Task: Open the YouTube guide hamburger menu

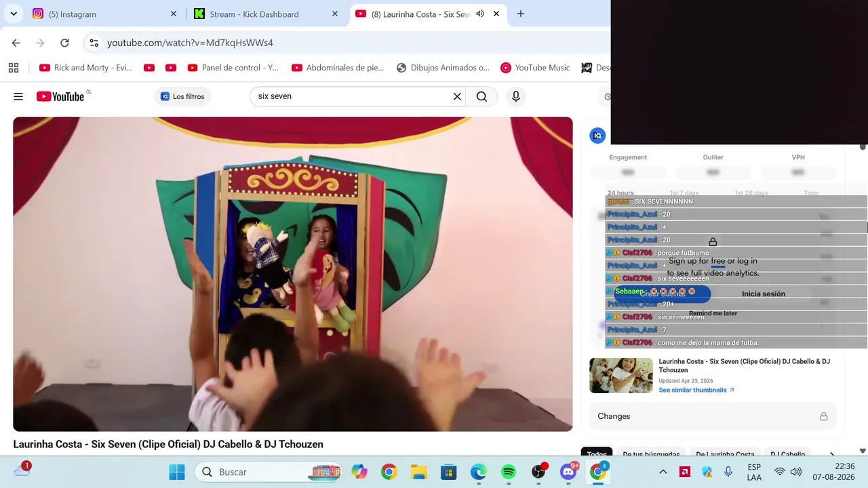Action: (18, 96)
